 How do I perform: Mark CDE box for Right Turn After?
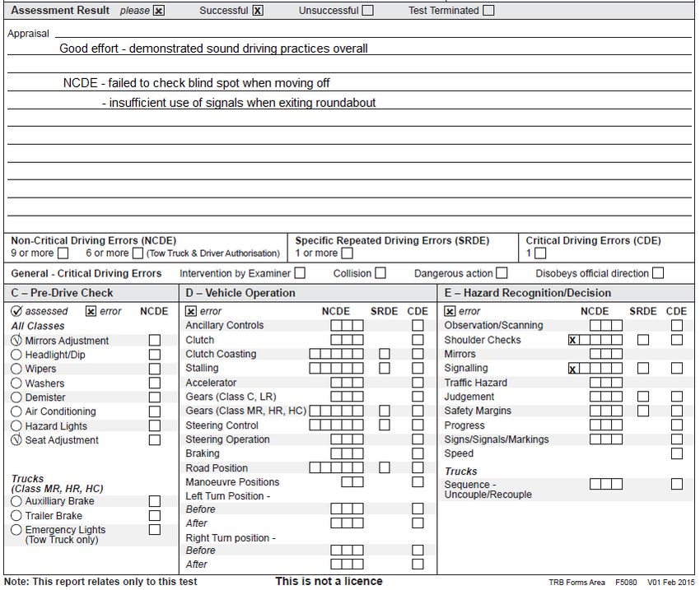pos(418,564)
